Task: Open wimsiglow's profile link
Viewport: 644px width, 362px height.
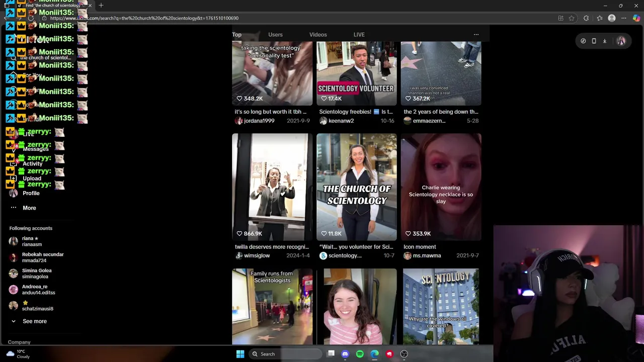Action: [x=257, y=255]
